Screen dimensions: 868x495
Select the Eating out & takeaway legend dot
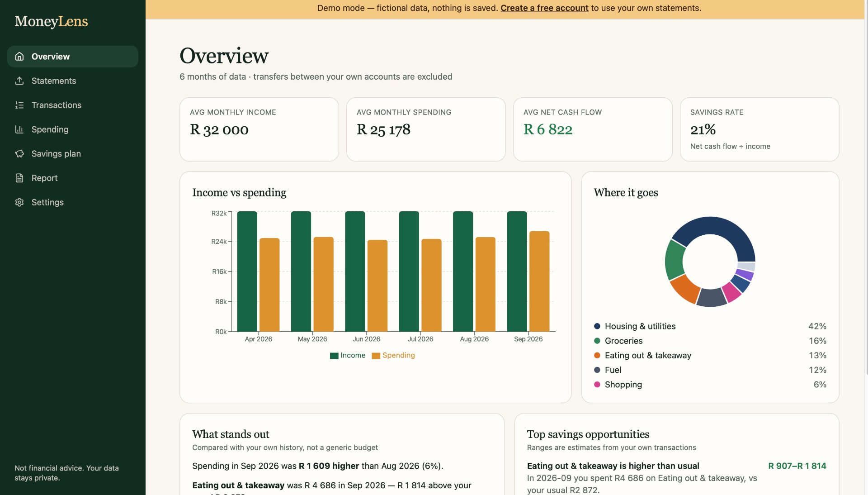[x=597, y=355]
